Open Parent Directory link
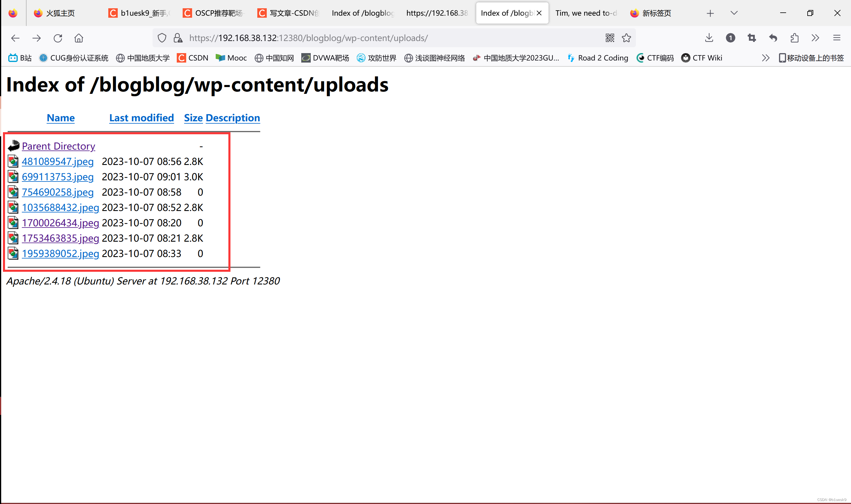 58,146
